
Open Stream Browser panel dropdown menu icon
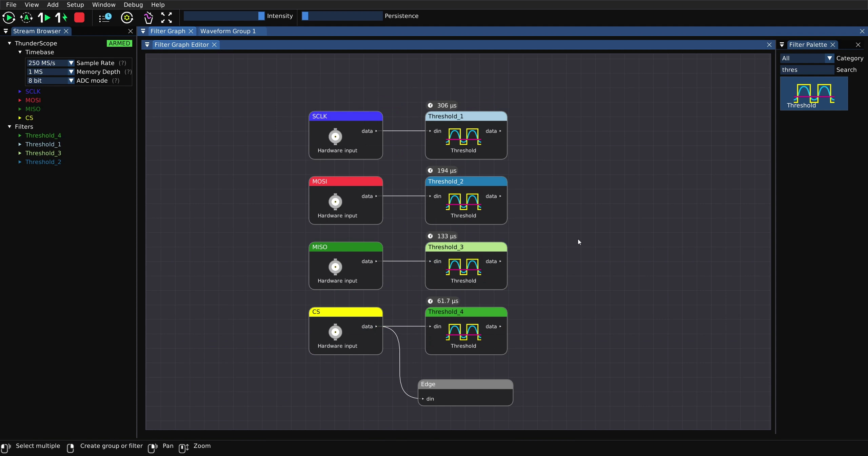point(6,31)
